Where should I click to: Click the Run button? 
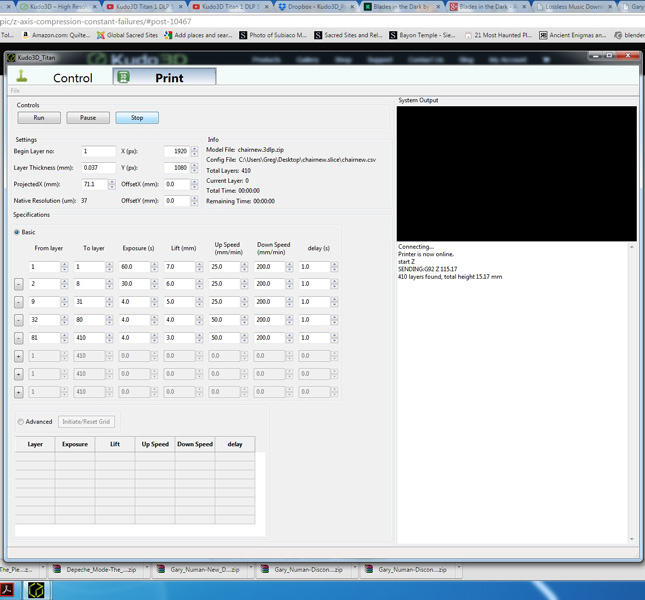pos(39,118)
